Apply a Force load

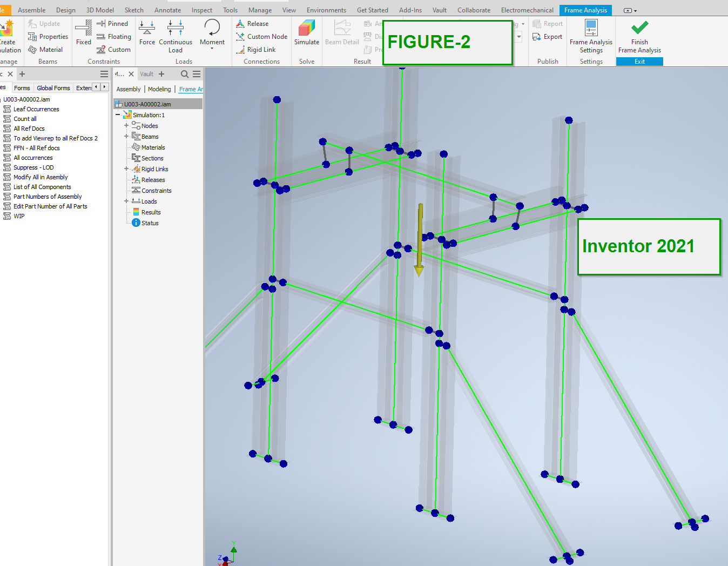pyautogui.click(x=147, y=32)
